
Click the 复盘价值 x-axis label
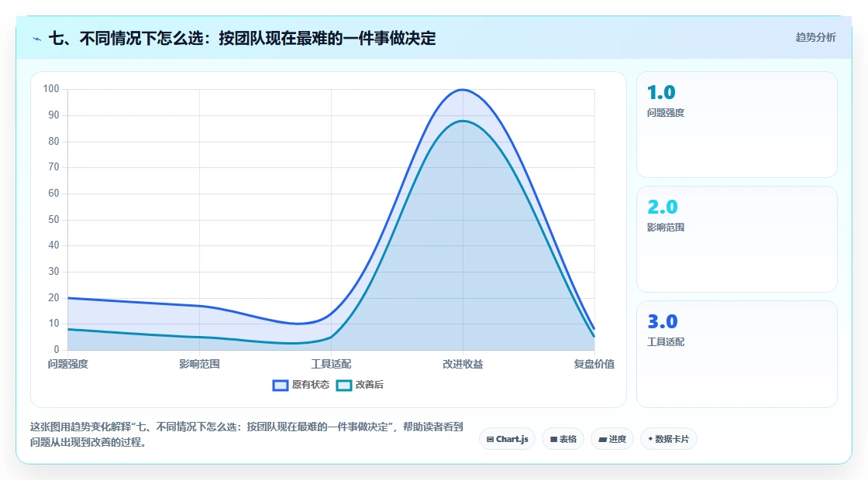594,364
